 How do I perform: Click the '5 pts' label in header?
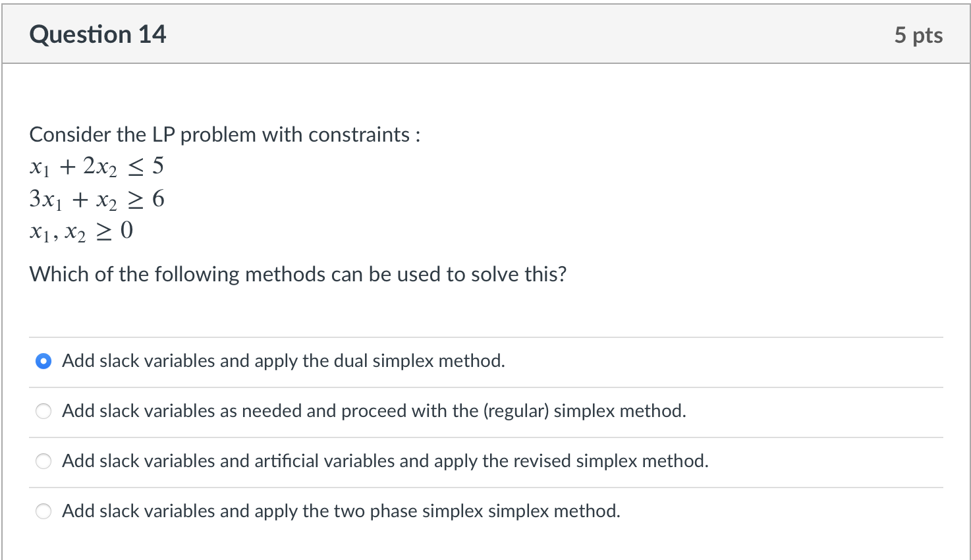pyautogui.click(x=918, y=35)
